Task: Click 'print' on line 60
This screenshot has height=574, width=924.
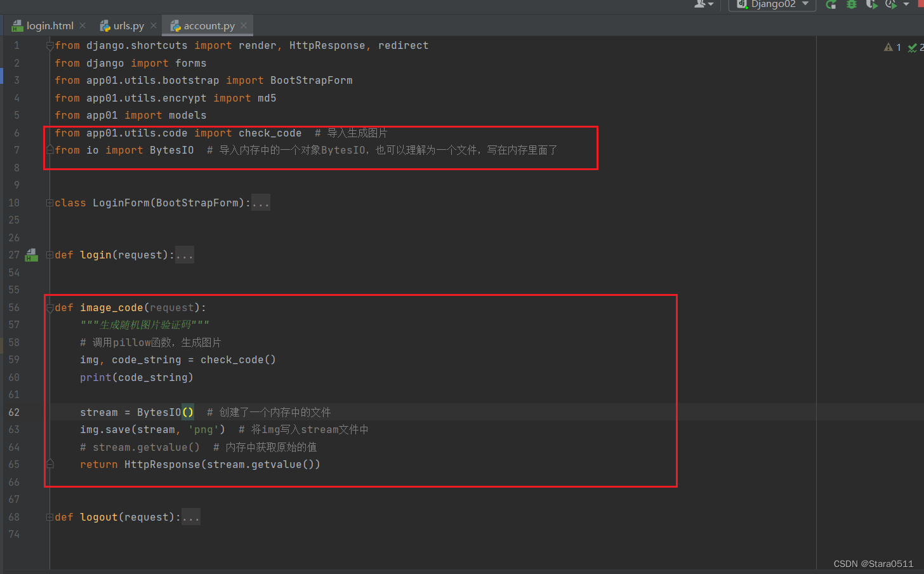Action: pyautogui.click(x=96, y=378)
